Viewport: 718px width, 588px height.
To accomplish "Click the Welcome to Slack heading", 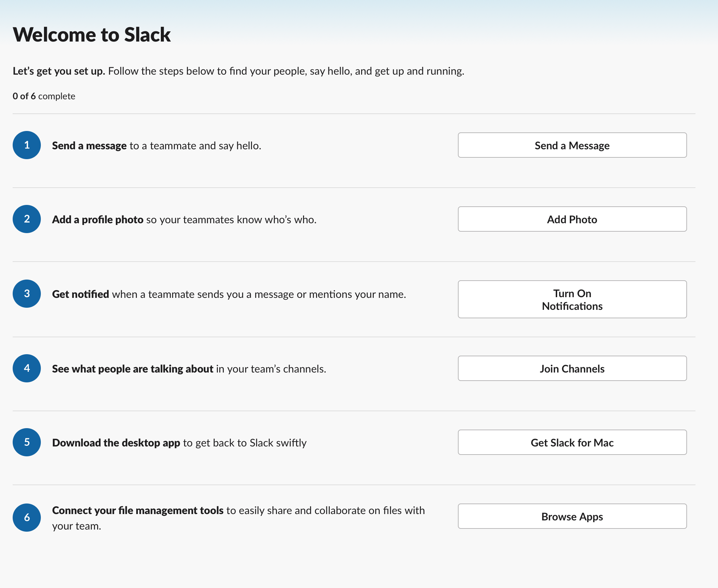I will point(92,35).
